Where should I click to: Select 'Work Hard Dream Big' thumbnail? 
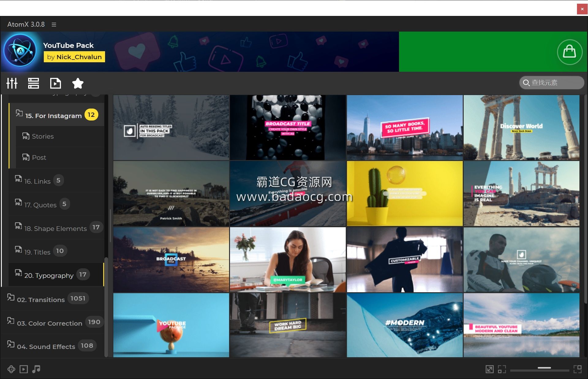point(288,325)
